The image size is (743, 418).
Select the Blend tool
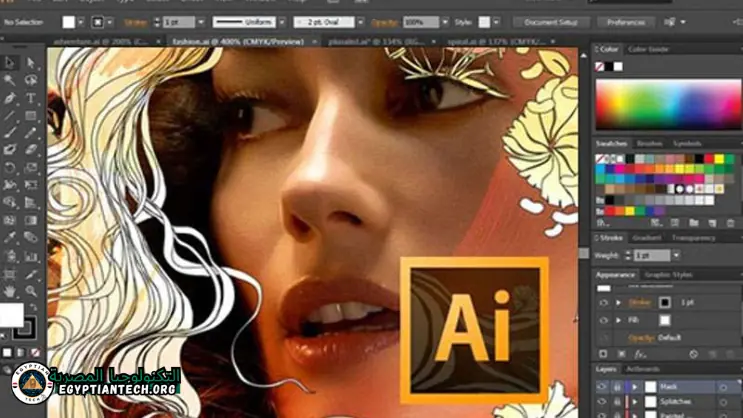(31, 238)
